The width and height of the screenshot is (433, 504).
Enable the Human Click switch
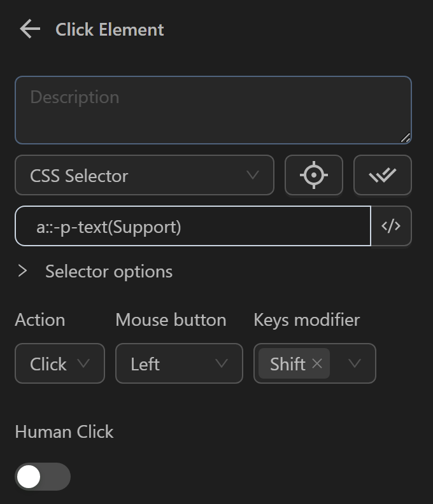pyautogui.click(x=43, y=477)
